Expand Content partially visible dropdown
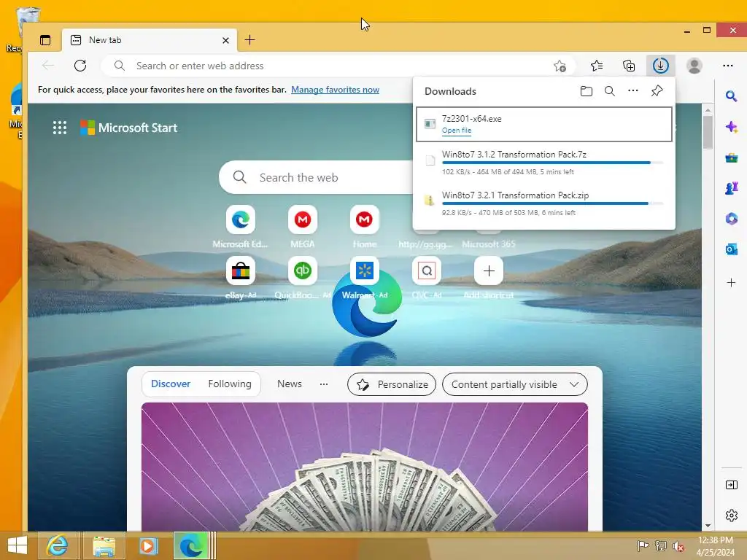Viewport: 747px width, 560px height. 514,384
